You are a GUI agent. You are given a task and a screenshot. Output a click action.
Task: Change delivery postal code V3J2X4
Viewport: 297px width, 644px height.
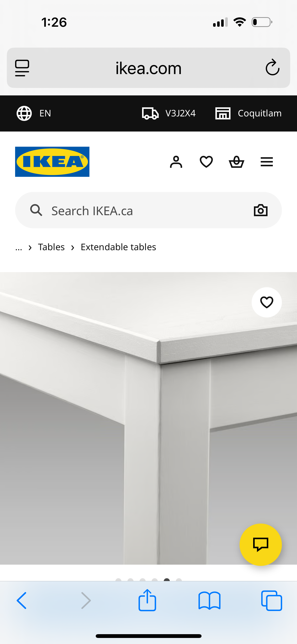(x=169, y=113)
